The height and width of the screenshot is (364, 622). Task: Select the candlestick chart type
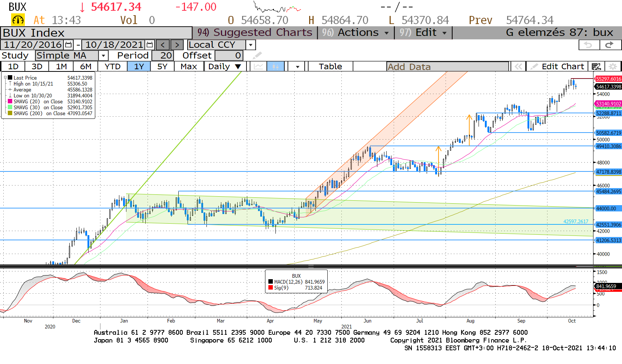275,67
